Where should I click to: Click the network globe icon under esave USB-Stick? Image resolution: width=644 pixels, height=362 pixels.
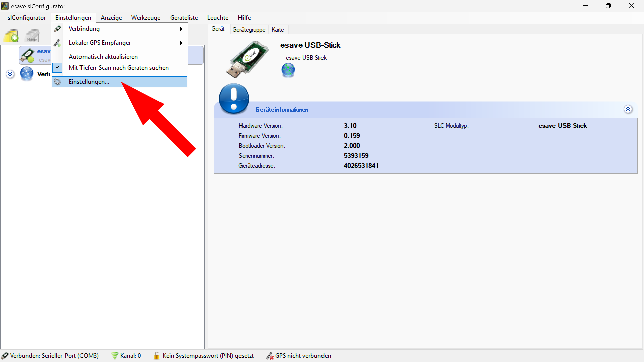(288, 70)
